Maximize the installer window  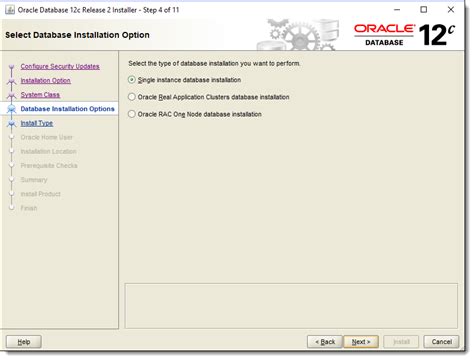[x=424, y=10]
